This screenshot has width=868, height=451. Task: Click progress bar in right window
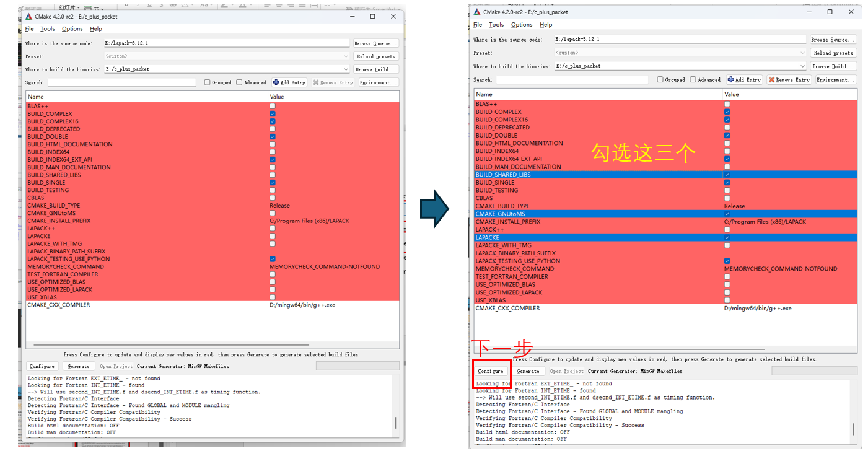[x=814, y=370]
